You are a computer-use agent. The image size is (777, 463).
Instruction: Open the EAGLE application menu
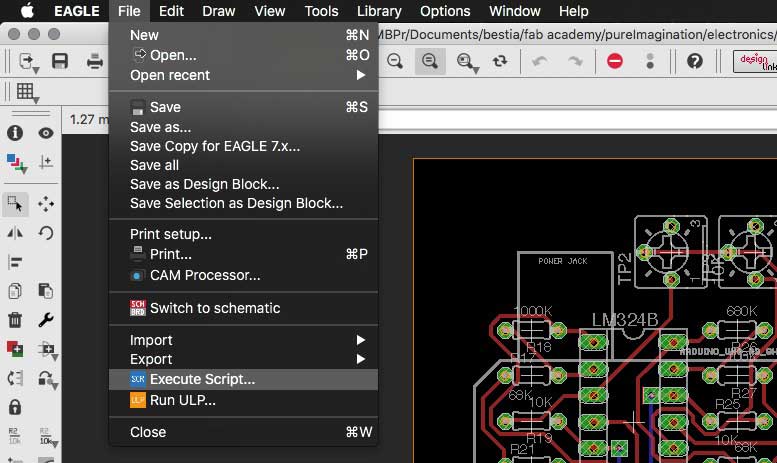click(x=77, y=11)
